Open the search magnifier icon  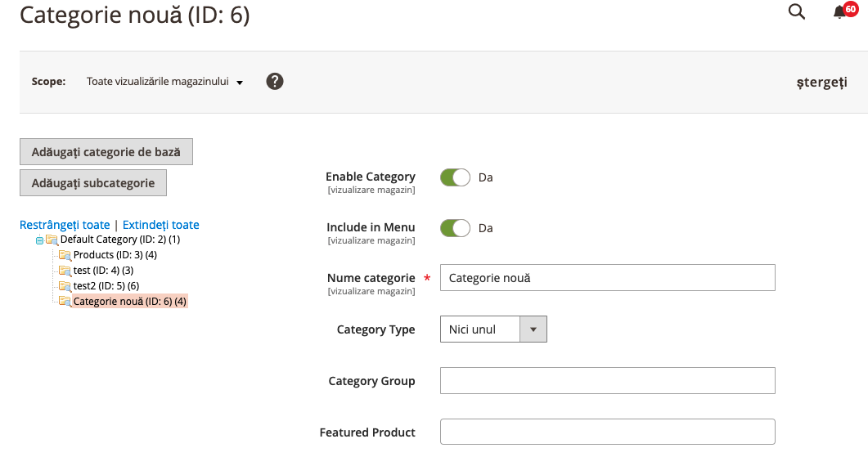tap(797, 11)
